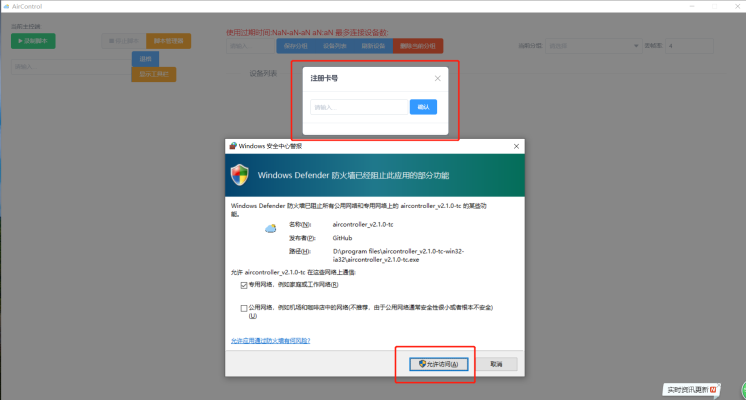Click the 刷新设备 refresh button
The image size is (746, 400).
pos(373,46)
